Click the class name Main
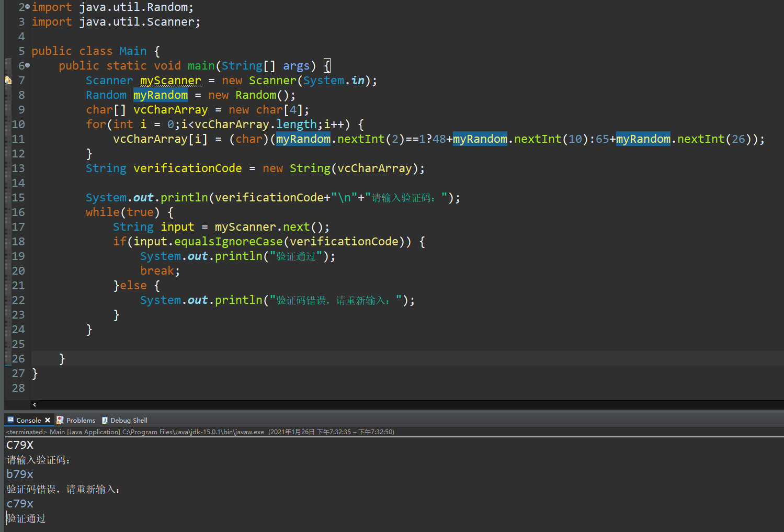This screenshot has width=784, height=532. coord(133,51)
